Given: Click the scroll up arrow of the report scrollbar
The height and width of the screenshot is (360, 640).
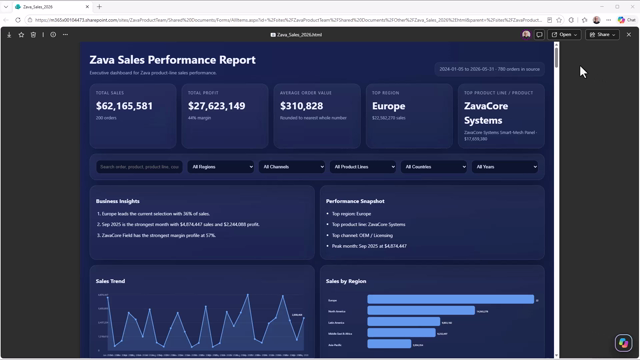Looking at the screenshot, I should coord(556,44).
